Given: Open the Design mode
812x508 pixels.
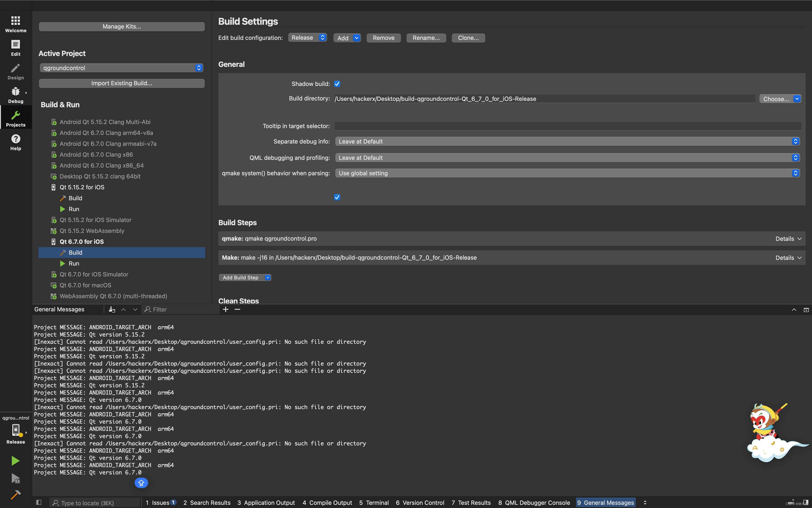Looking at the screenshot, I should [x=16, y=71].
